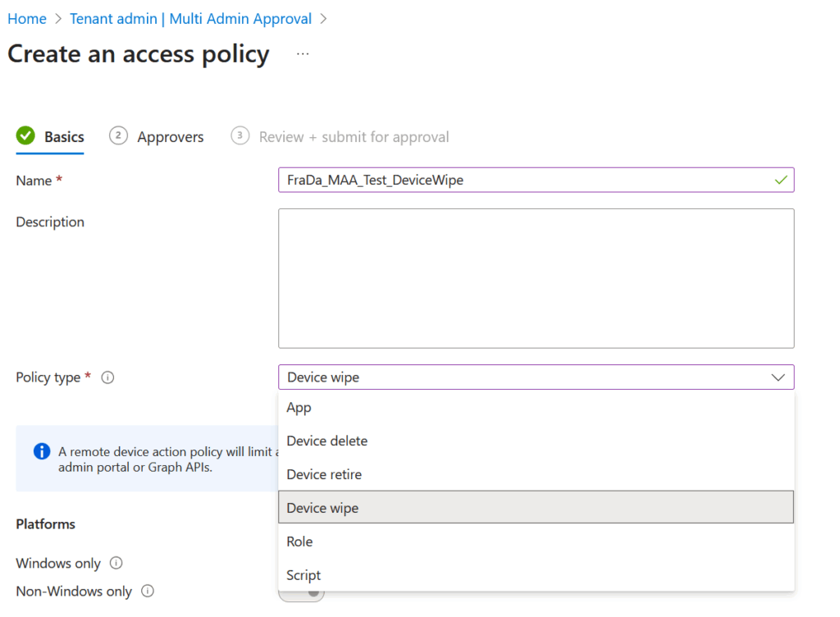Click into the Description text box

[x=536, y=278]
